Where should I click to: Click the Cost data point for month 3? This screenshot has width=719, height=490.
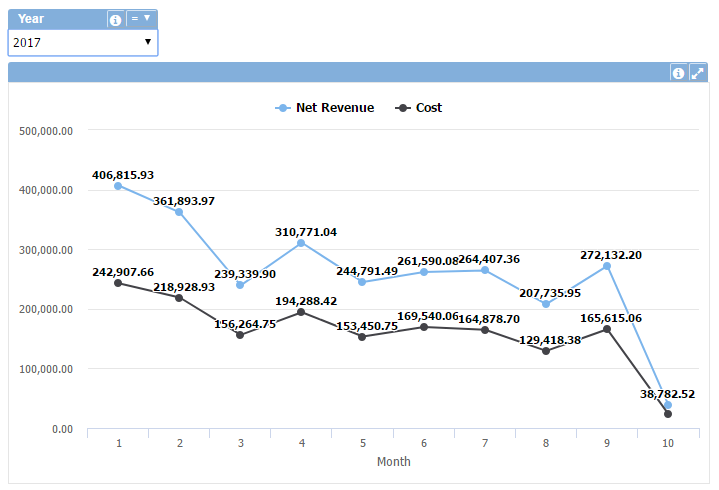click(240, 335)
